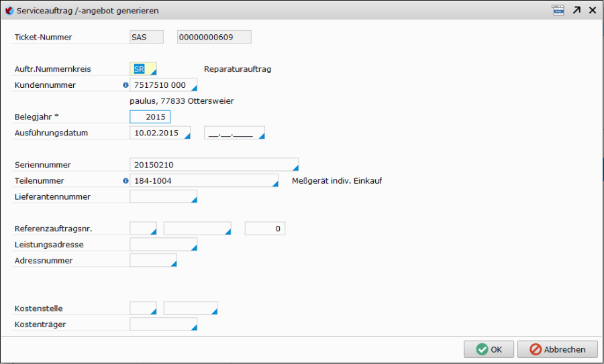Open the form layout icon in title bar

[558, 10]
